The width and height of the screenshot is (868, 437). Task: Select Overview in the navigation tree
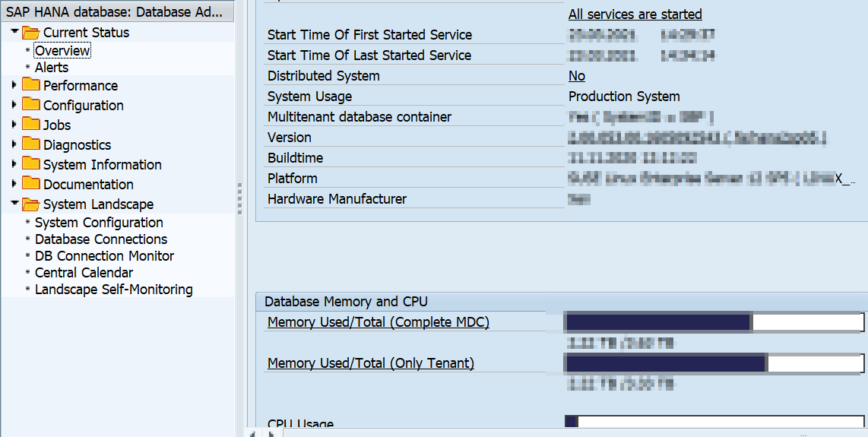pos(62,51)
